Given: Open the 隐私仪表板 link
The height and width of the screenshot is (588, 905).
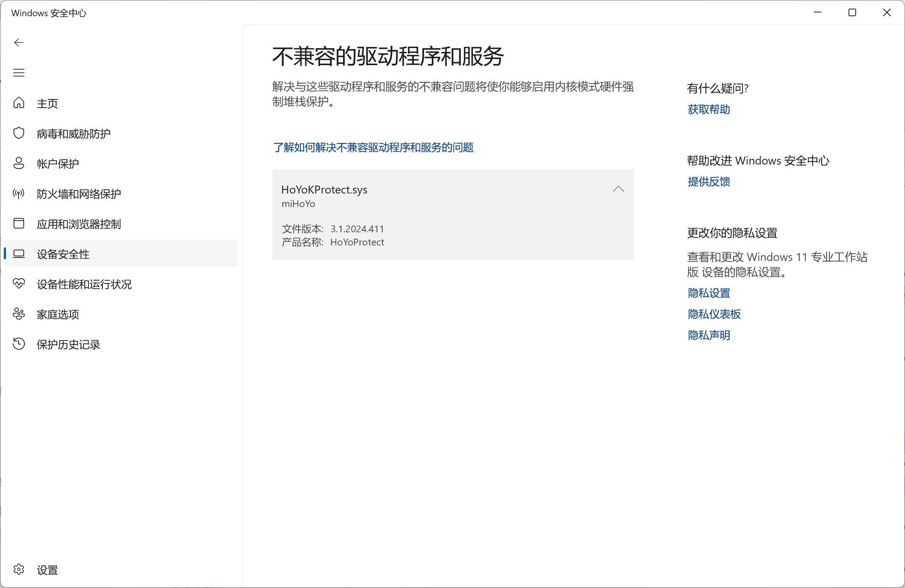Looking at the screenshot, I should pyautogui.click(x=714, y=314).
